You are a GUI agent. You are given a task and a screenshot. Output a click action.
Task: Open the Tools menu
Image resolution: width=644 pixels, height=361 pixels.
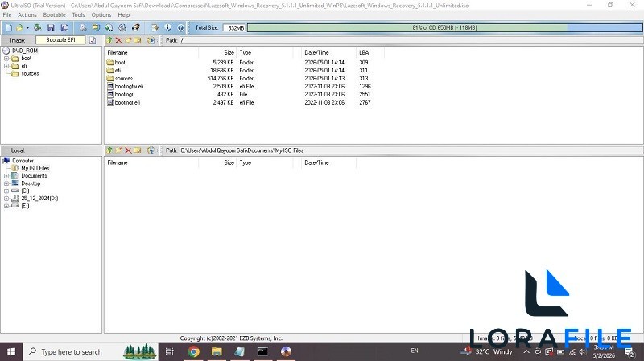pyautogui.click(x=78, y=14)
